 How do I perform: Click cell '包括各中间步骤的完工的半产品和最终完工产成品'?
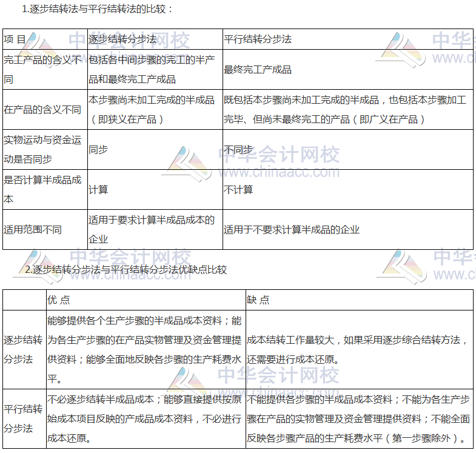click(x=155, y=70)
